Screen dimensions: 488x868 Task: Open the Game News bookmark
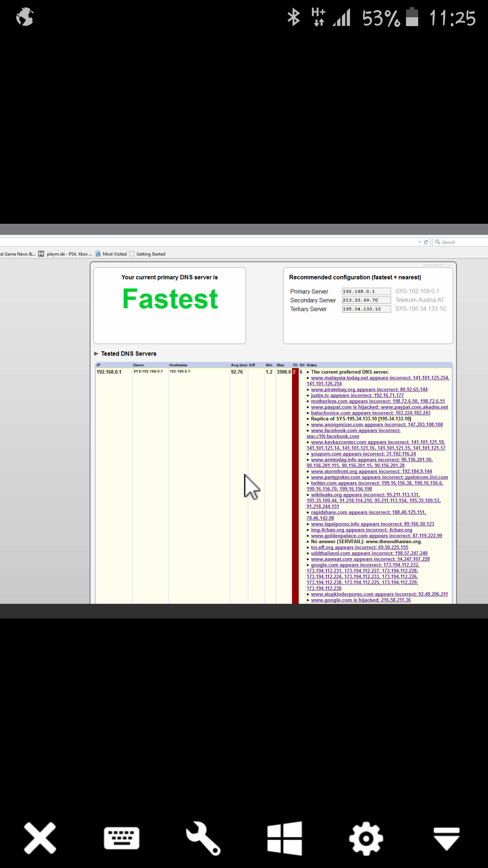pyautogui.click(x=18, y=254)
